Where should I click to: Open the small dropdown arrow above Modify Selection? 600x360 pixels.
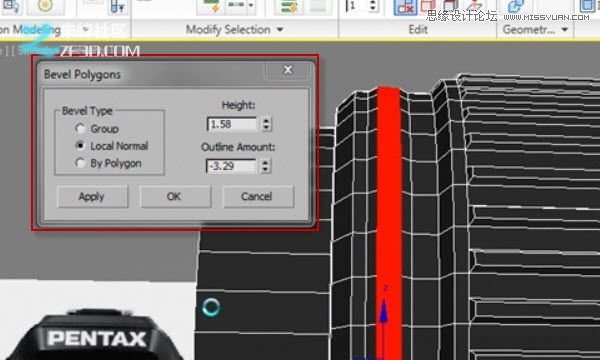pos(251,5)
